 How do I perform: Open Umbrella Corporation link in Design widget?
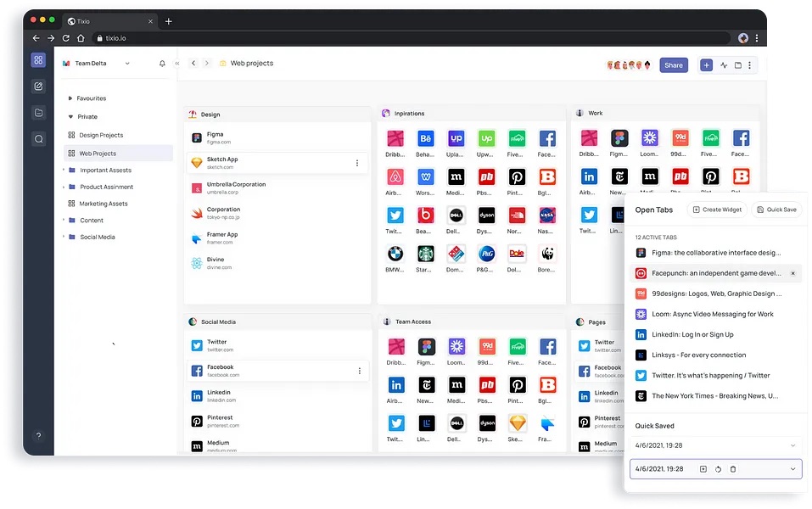coord(277,188)
